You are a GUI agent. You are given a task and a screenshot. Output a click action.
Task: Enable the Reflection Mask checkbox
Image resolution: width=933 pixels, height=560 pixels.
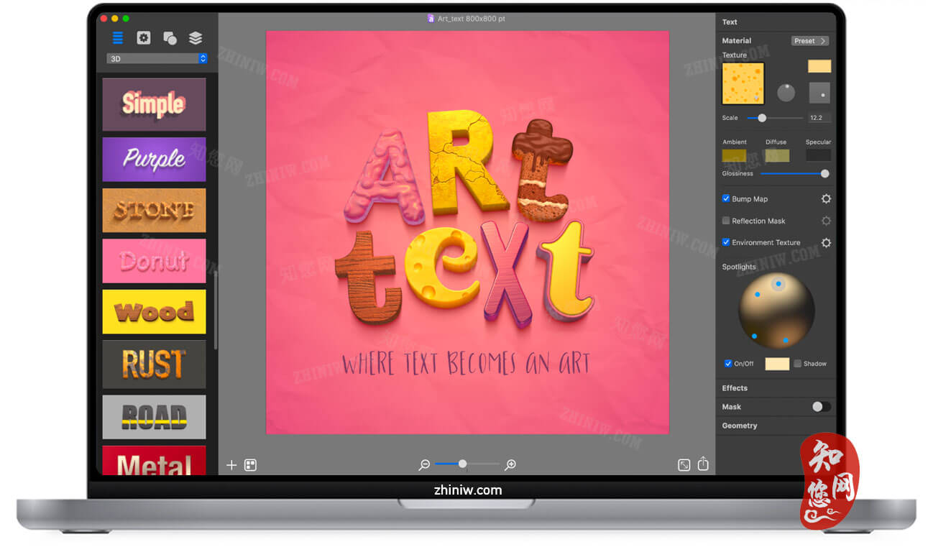click(x=726, y=221)
